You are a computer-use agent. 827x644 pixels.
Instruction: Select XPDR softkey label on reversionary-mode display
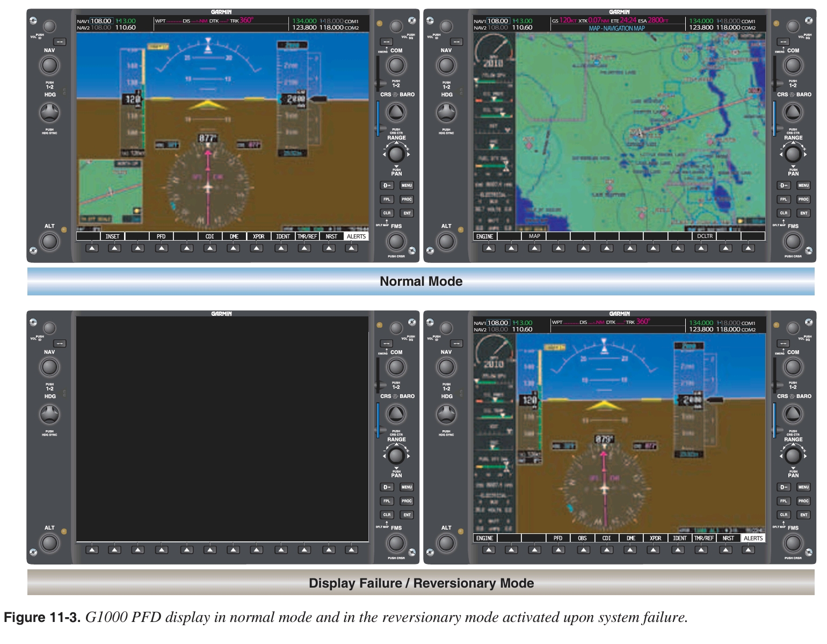655,538
